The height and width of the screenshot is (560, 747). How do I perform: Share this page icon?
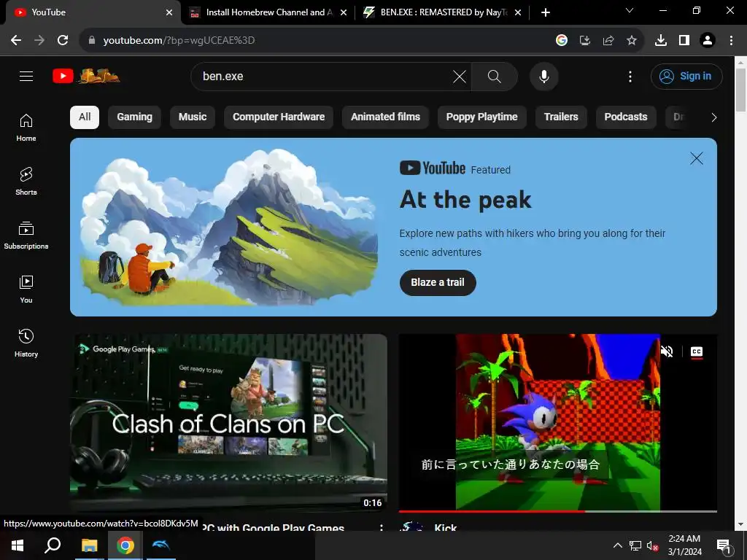[608, 41]
